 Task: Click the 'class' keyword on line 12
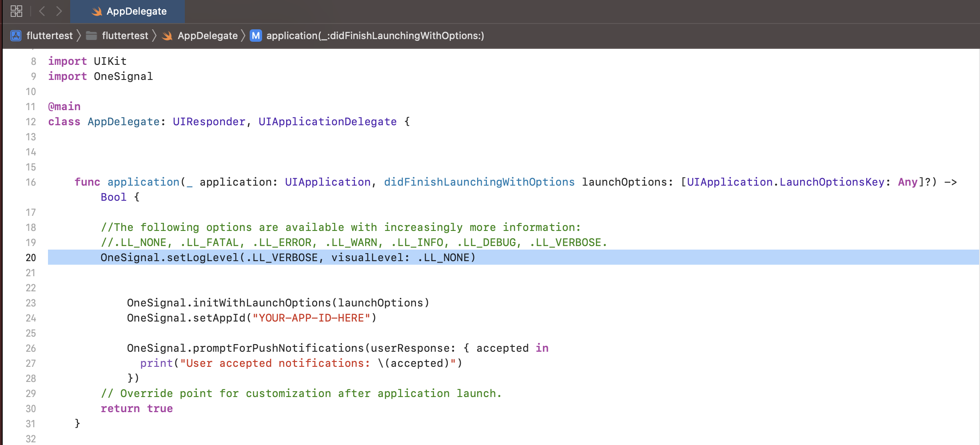click(64, 122)
